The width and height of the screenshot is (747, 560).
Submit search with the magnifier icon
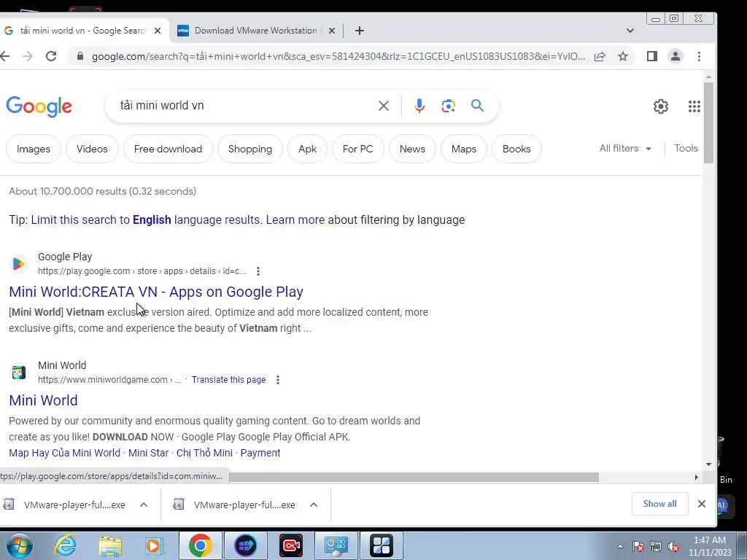click(x=477, y=105)
